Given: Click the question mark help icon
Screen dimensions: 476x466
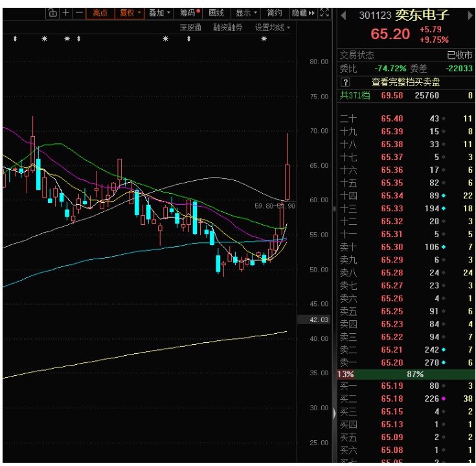Looking at the screenshot, I should pyautogui.click(x=345, y=82).
